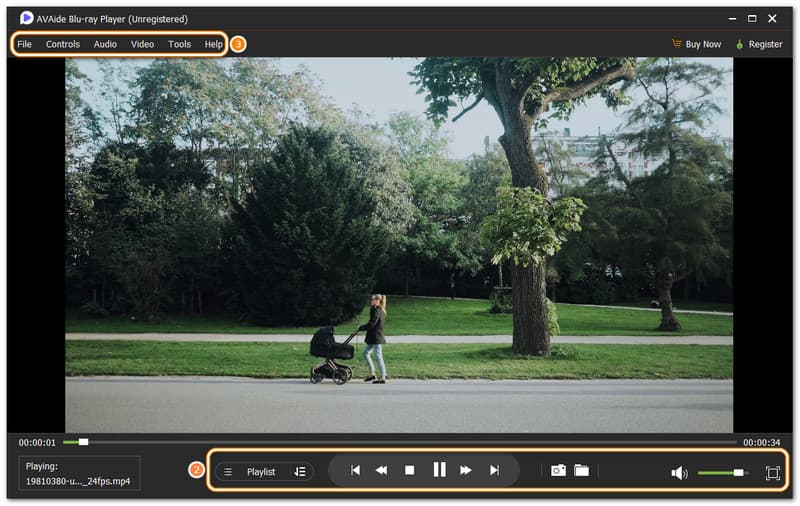This screenshot has width=800, height=506.
Task: Skip to the next track
Action: click(494, 470)
